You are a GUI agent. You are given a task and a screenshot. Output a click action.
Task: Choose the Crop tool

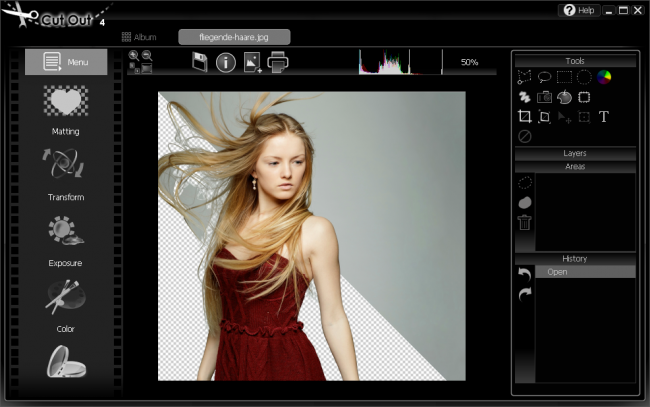pos(525,117)
